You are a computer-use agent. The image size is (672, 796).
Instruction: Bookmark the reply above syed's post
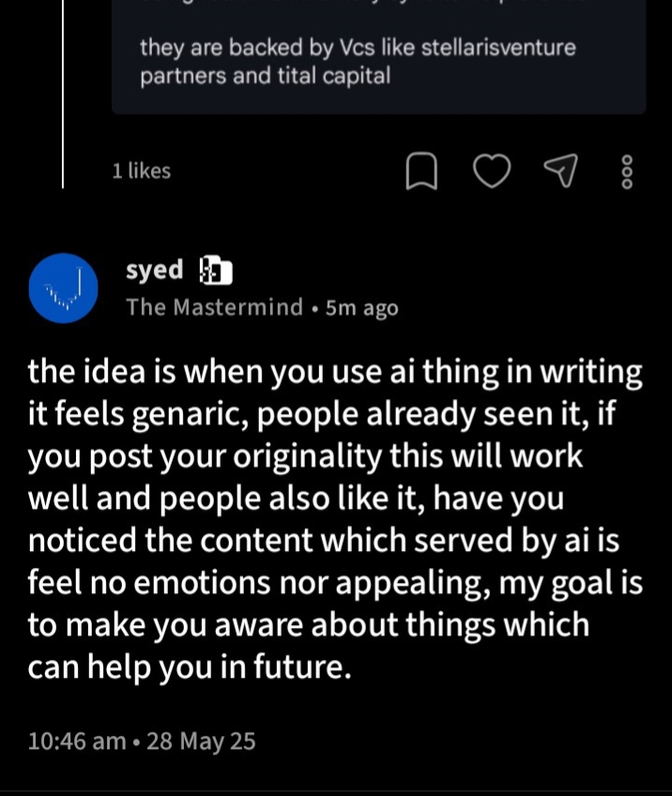click(x=422, y=172)
